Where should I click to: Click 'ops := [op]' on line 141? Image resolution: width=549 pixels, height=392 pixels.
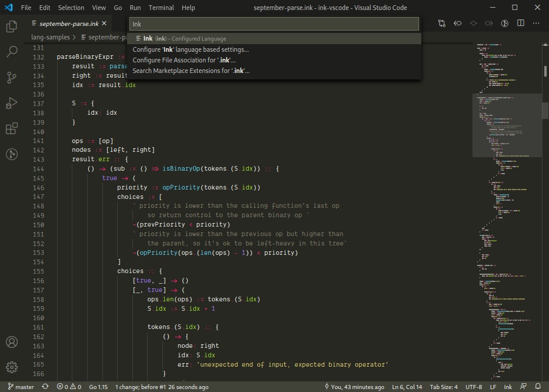(92, 141)
